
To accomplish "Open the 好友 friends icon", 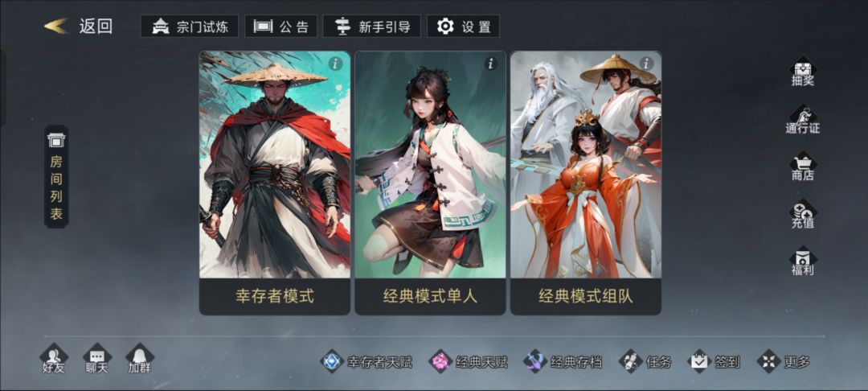I will click(54, 360).
